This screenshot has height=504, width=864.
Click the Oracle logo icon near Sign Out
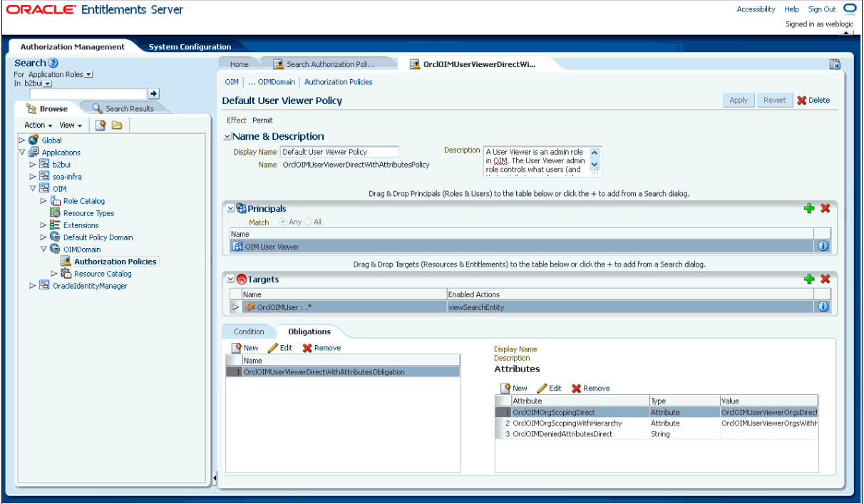[x=849, y=9]
